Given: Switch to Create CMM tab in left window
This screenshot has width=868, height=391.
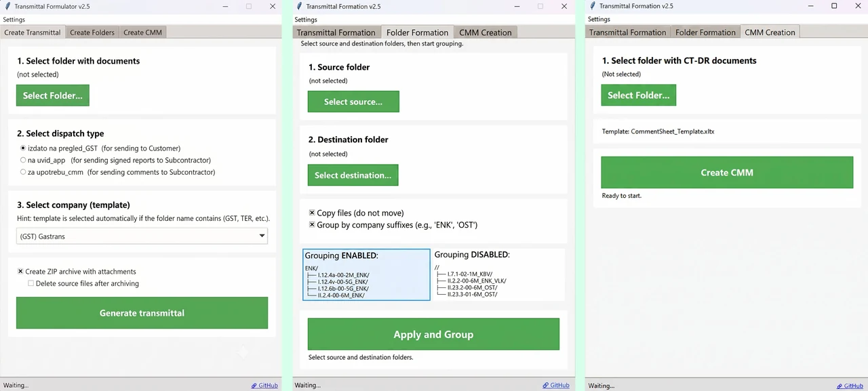Looking at the screenshot, I should click(x=142, y=33).
